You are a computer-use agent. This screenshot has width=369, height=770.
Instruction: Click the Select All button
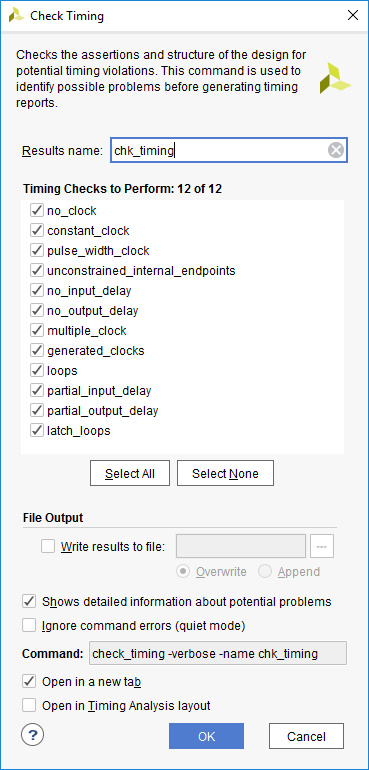[130, 473]
